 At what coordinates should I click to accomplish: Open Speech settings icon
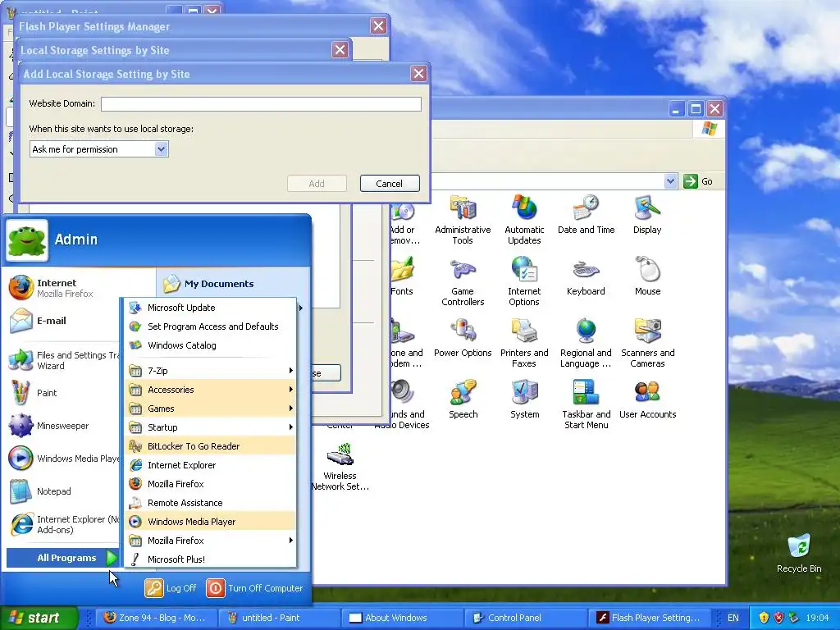463,399
